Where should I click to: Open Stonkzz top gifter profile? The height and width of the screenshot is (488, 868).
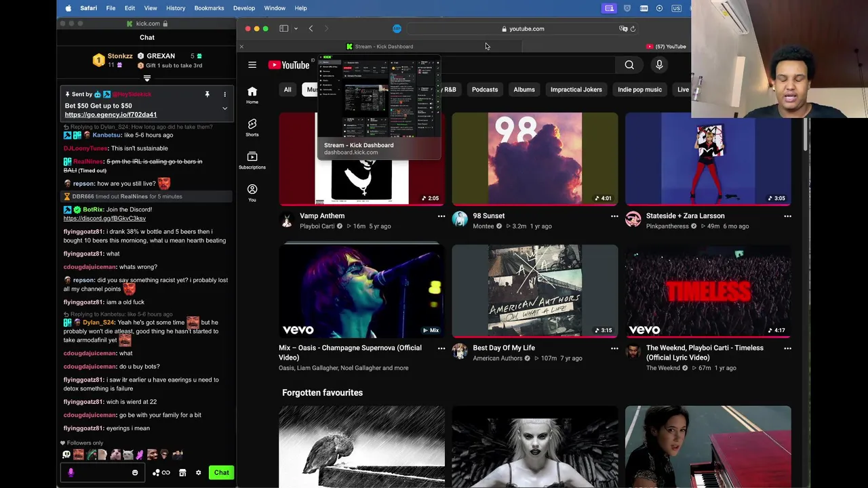point(120,56)
